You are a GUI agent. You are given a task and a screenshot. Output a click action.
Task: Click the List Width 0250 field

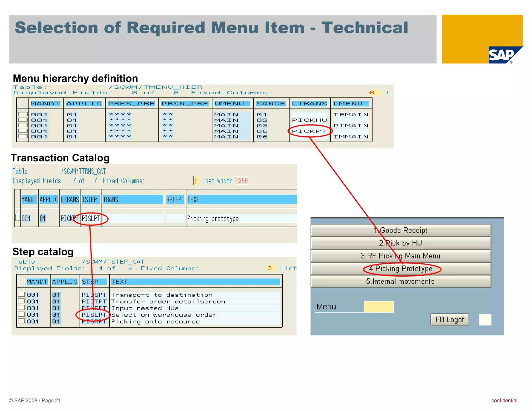click(x=241, y=181)
